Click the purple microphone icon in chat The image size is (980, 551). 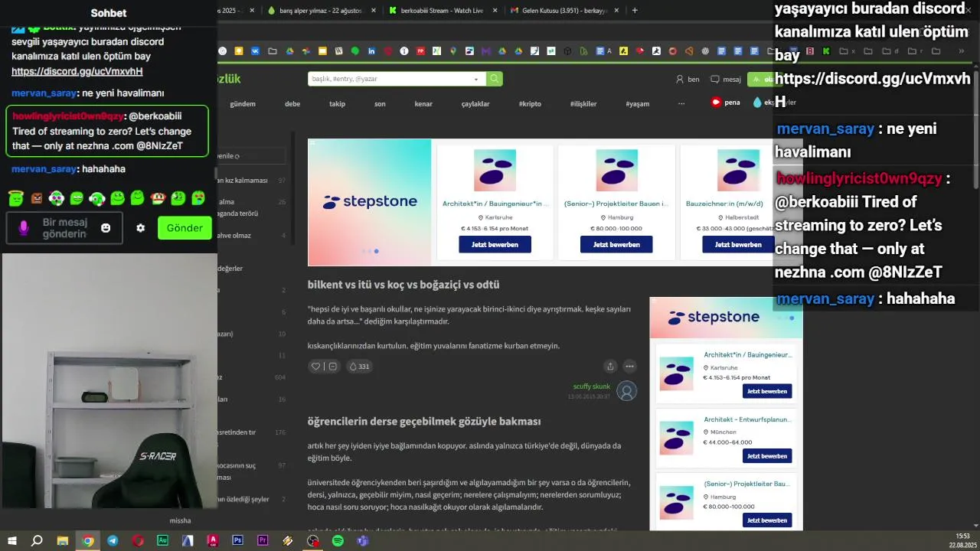(x=24, y=228)
